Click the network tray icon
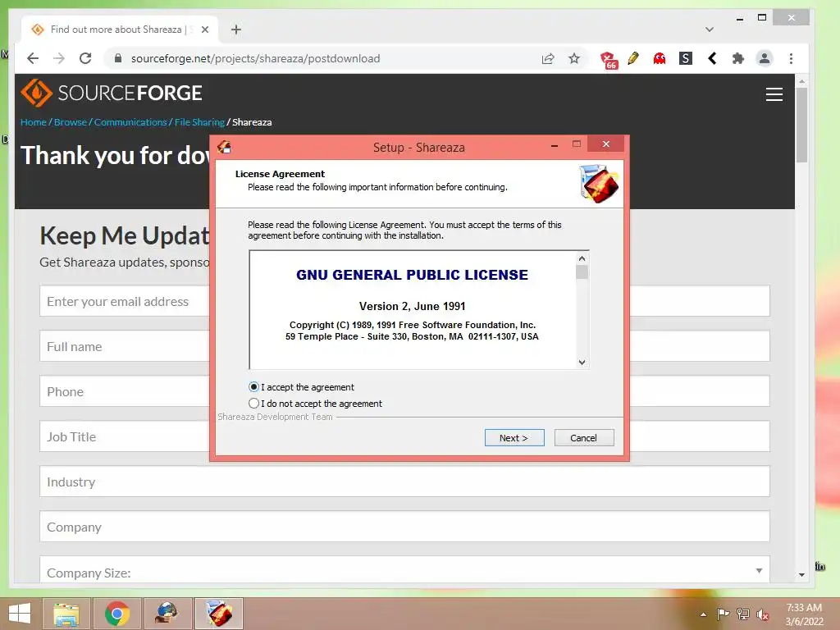 pos(742,614)
